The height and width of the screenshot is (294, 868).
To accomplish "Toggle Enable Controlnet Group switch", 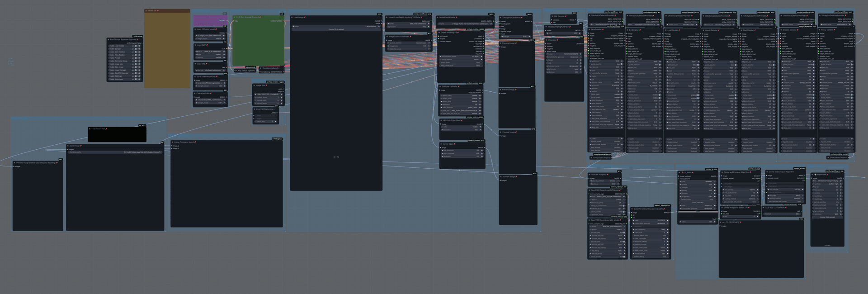I will point(135,61).
